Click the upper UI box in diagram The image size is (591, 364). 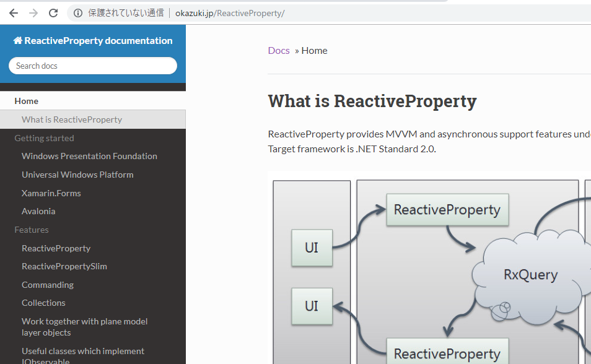point(312,248)
